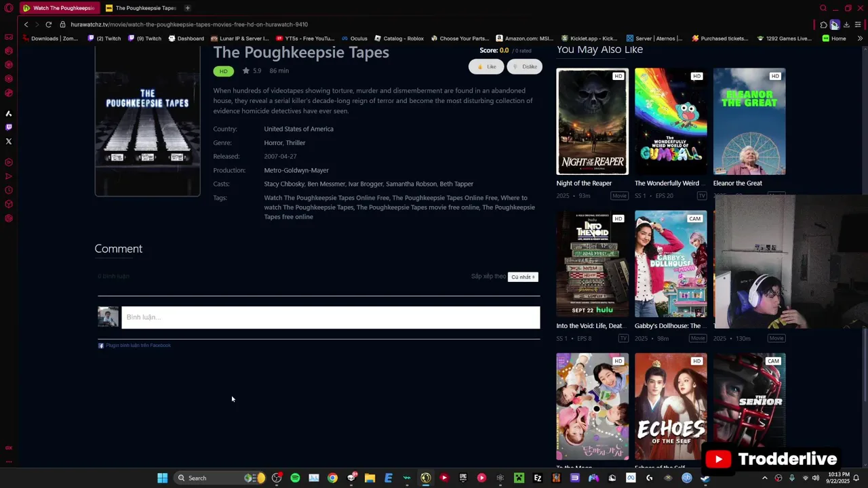Open the Catalog - Roblox bookmark
868x488 pixels.
coord(399,39)
